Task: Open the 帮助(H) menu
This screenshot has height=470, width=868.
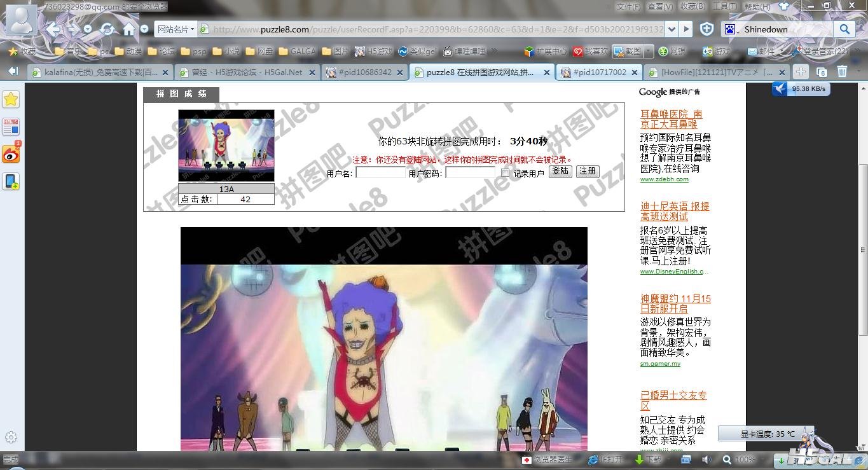Action: (757, 6)
